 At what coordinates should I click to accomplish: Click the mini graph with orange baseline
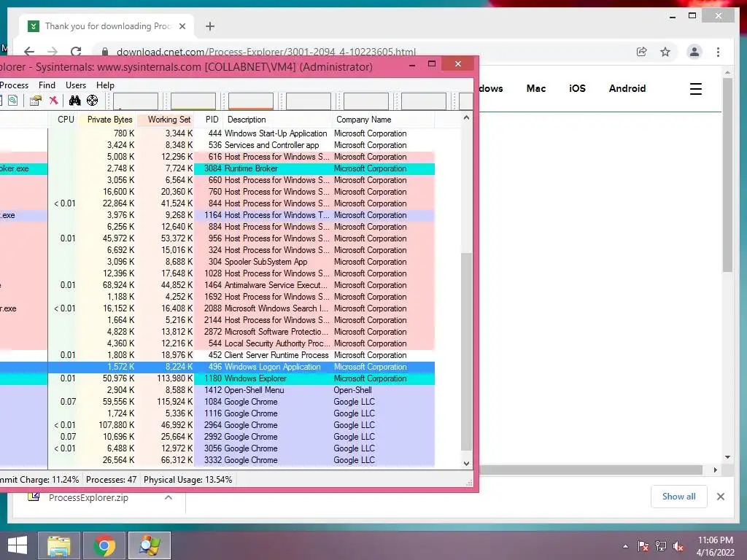point(251,101)
